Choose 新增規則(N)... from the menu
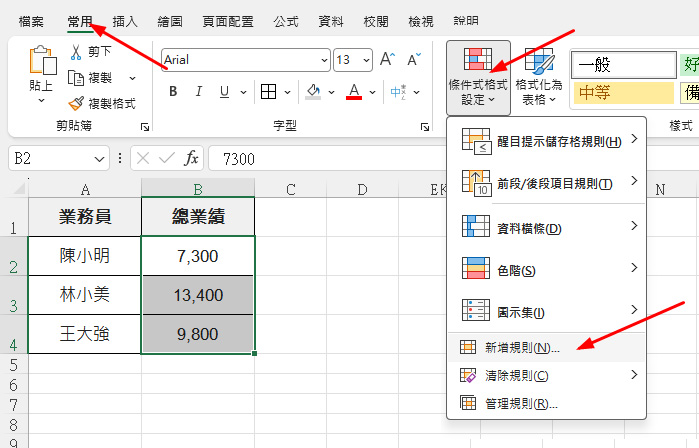Screen dimensions: 699x448 547,348
